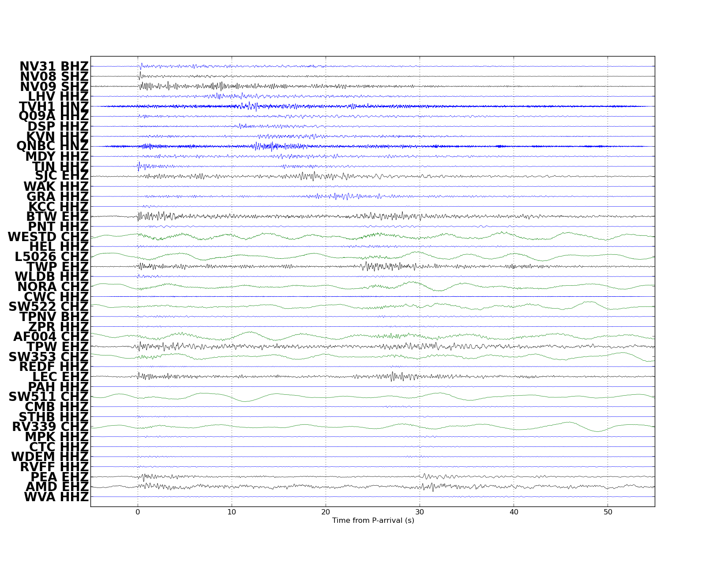Click the BTW EHZ trace label
Viewport: 728px width, 563px height.
point(57,217)
